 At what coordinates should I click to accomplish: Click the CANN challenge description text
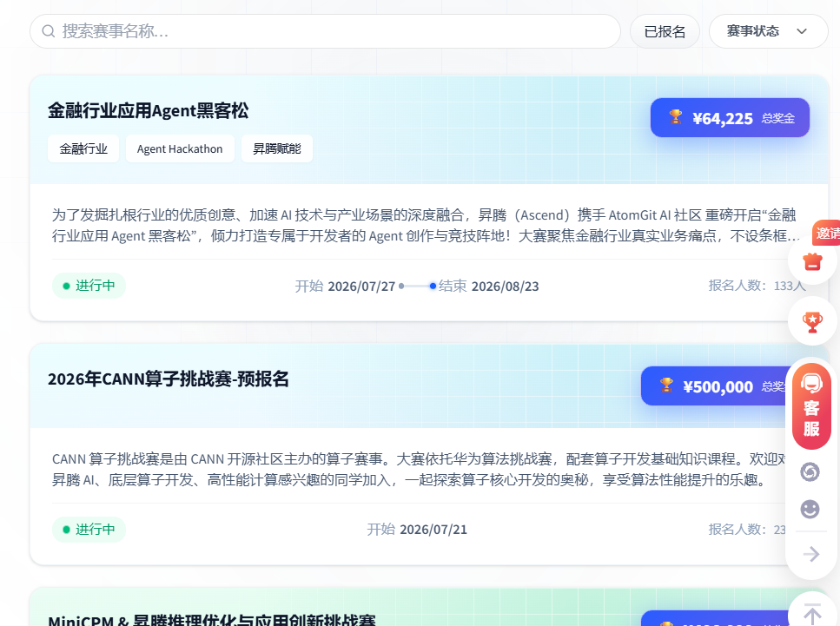419,469
